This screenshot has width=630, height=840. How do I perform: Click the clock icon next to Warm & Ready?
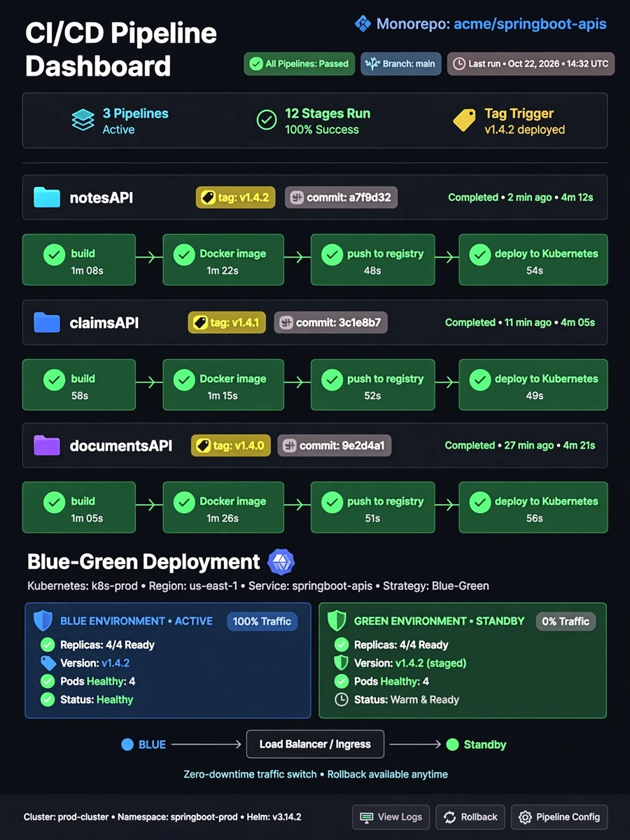pos(341,699)
